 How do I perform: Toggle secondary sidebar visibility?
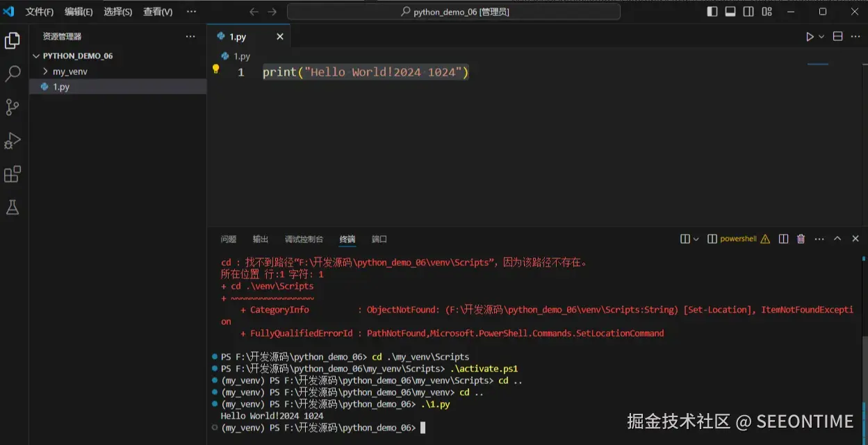(748, 12)
